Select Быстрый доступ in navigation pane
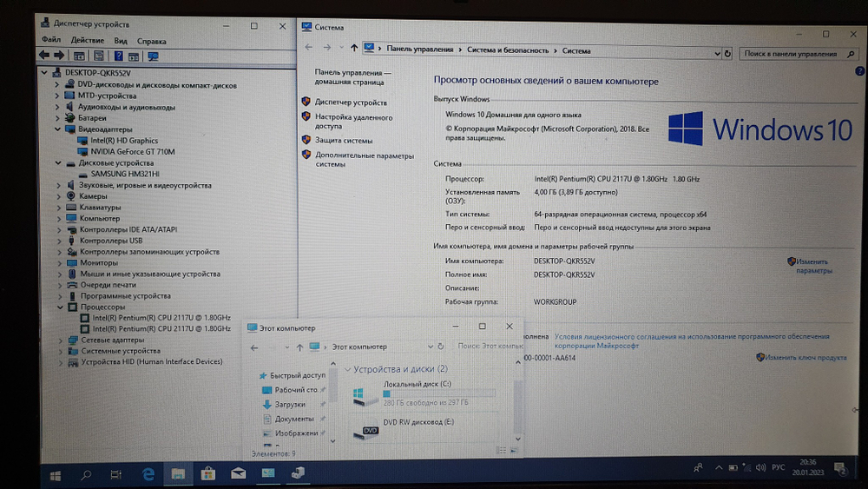 pyautogui.click(x=297, y=375)
